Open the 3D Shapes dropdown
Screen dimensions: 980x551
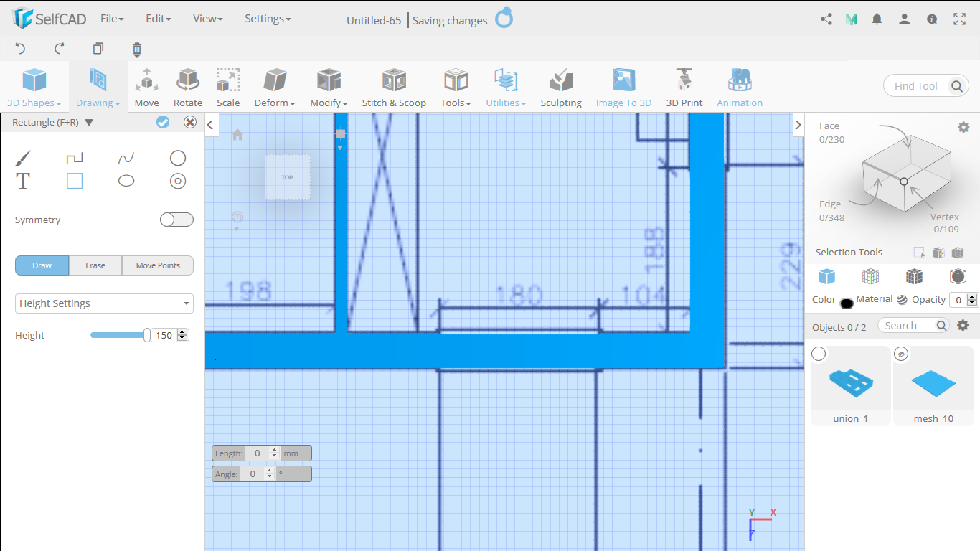click(34, 88)
